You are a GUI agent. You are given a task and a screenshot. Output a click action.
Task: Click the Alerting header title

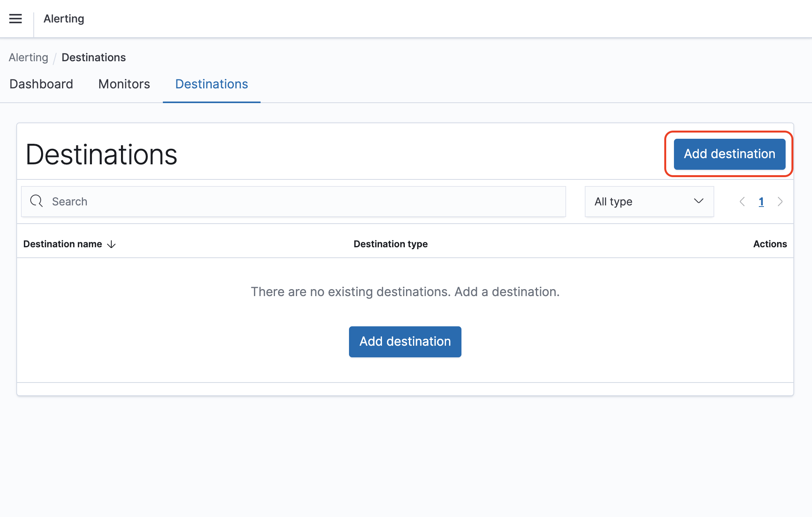[64, 19]
